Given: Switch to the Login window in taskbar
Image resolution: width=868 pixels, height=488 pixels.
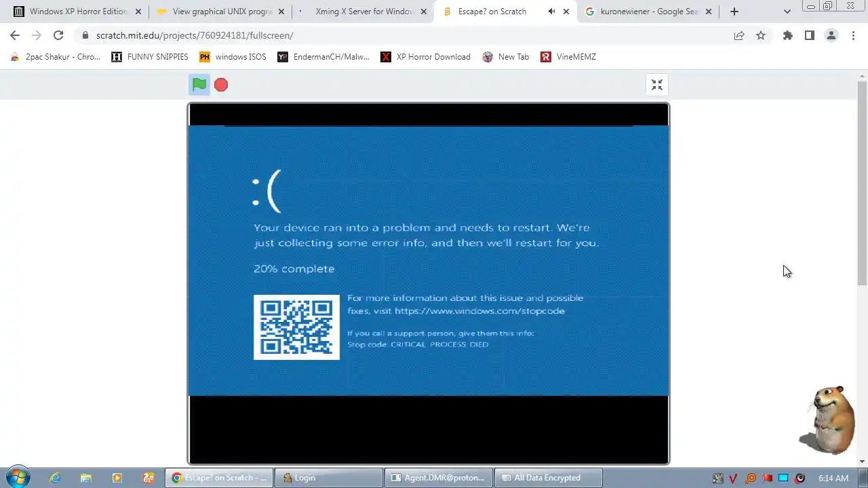Looking at the screenshot, I should click(x=329, y=478).
